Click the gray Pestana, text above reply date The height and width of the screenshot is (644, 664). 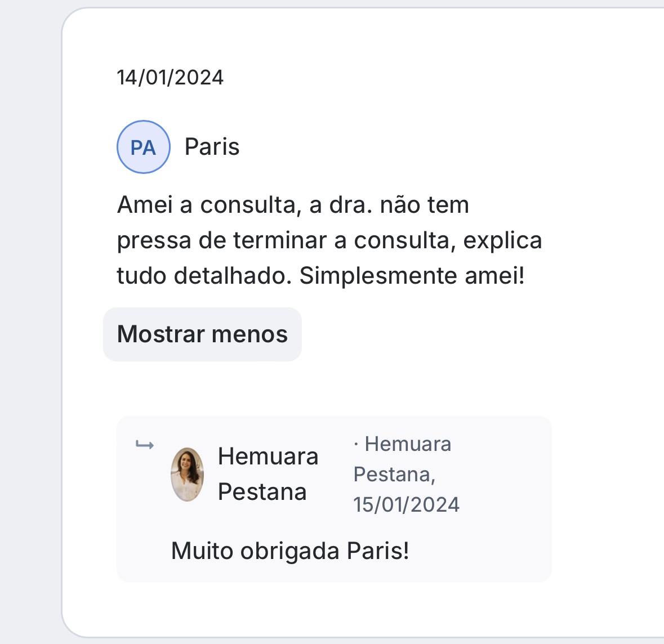[394, 475]
